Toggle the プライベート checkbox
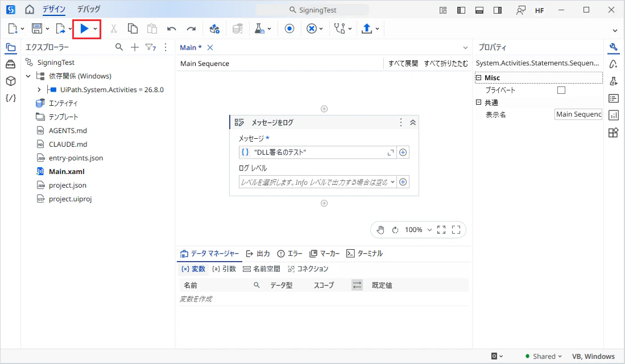625x364 pixels. coord(561,90)
